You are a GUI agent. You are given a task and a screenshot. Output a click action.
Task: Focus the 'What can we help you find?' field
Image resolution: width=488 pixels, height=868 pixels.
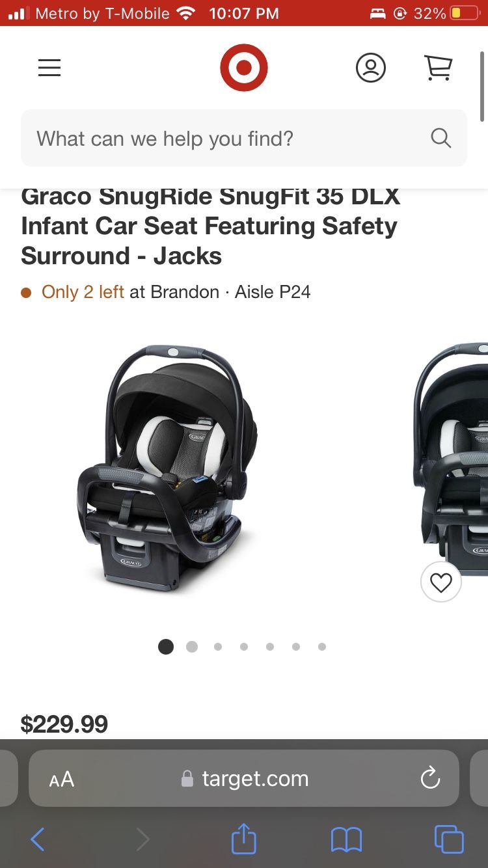tap(244, 138)
